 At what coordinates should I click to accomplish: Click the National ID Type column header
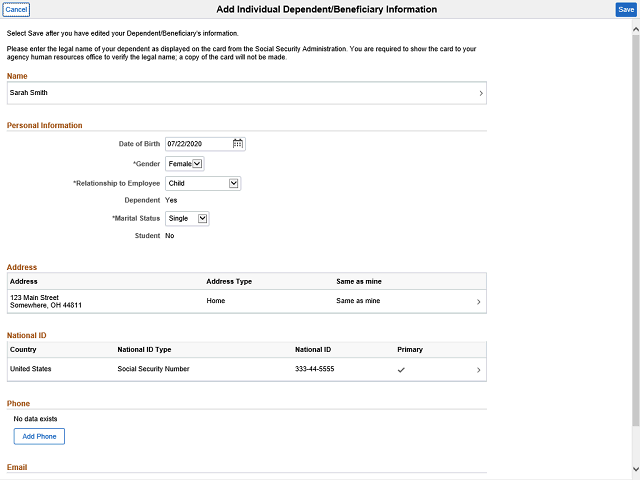pos(144,349)
